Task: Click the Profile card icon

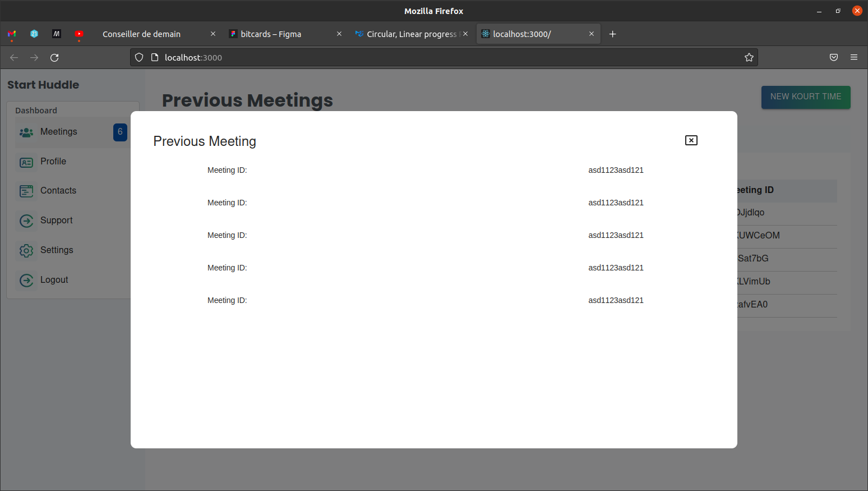Action: 26,162
